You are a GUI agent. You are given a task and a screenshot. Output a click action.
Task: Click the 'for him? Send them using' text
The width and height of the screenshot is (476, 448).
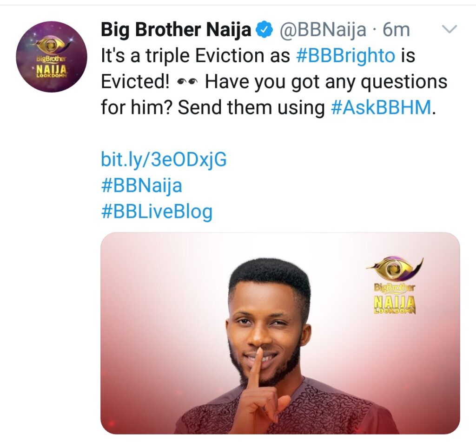(212, 108)
